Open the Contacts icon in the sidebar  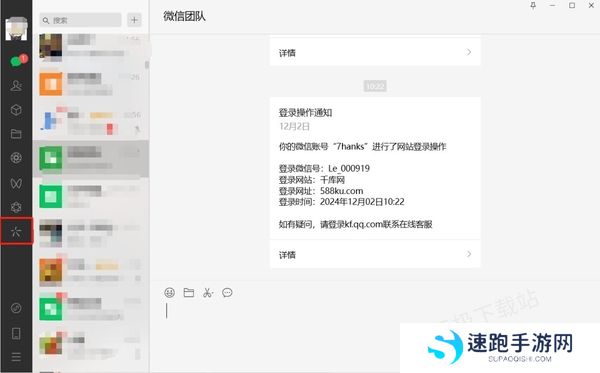(x=16, y=85)
